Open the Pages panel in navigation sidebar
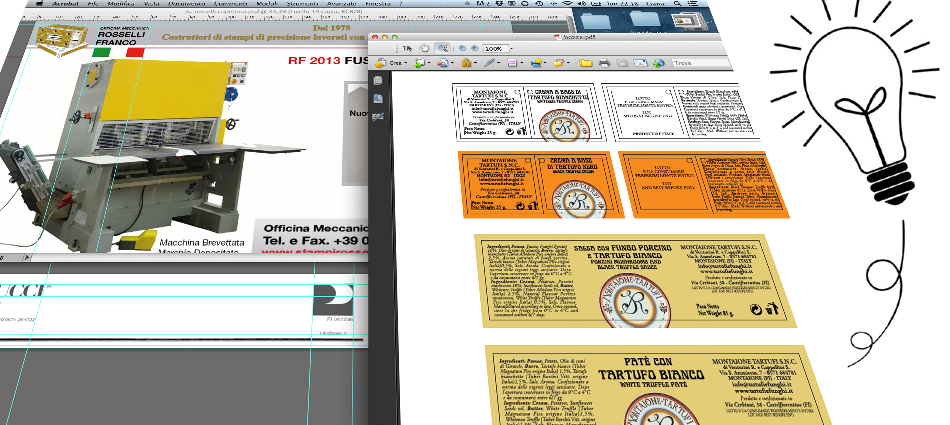 tap(377, 81)
